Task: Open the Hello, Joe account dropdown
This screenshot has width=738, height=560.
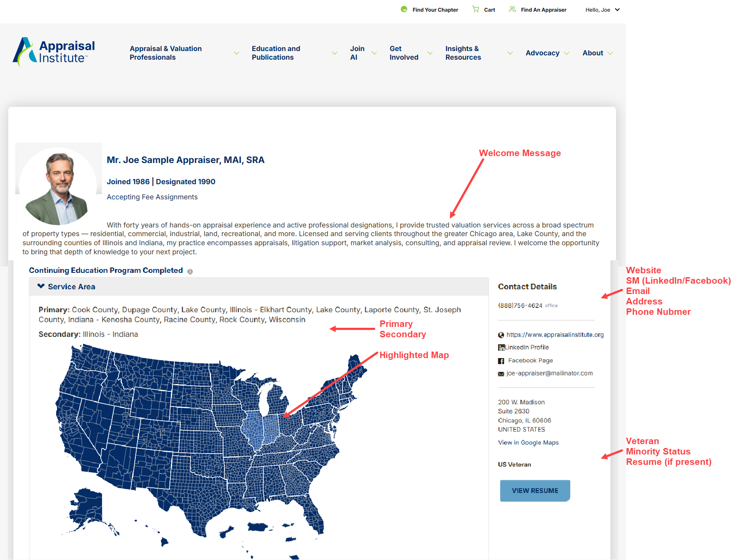Action: click(x=603, y=10)
